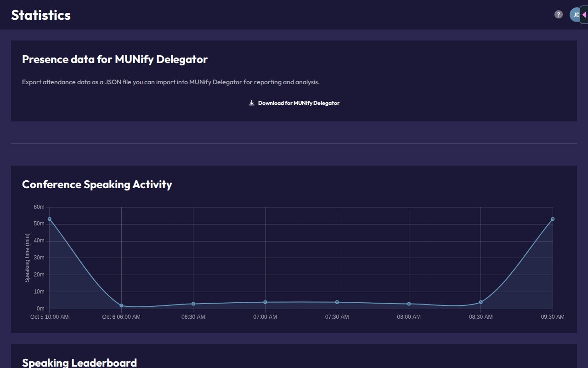Select the Oct 5 10:00 AM data point
Screen dimensions: 588x368
(50, 219)
